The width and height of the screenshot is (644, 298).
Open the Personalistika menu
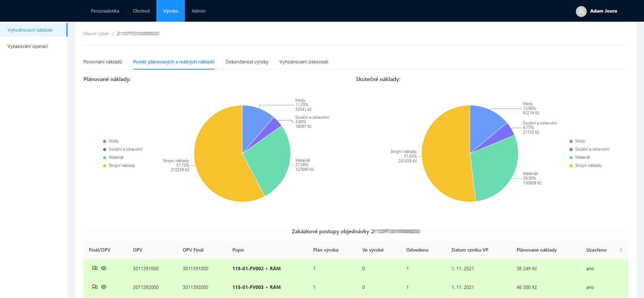click(x=105, y=11)
